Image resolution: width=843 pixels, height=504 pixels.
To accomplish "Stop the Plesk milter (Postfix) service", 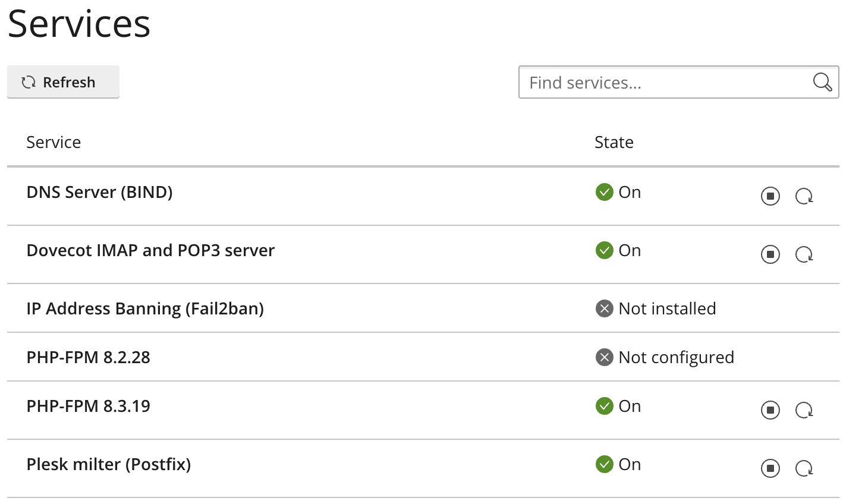I will coord(770,468).
